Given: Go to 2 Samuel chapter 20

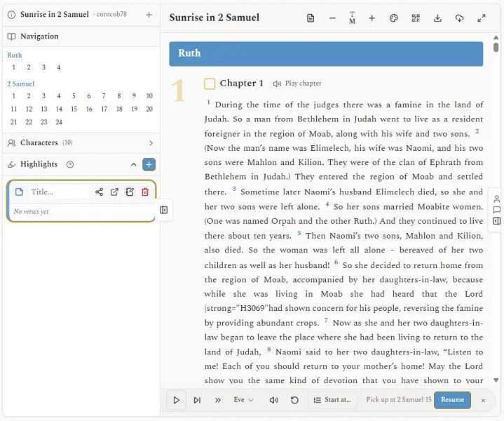Looking at the screenshot, I should pyautogui.click(x=149, y=109).
